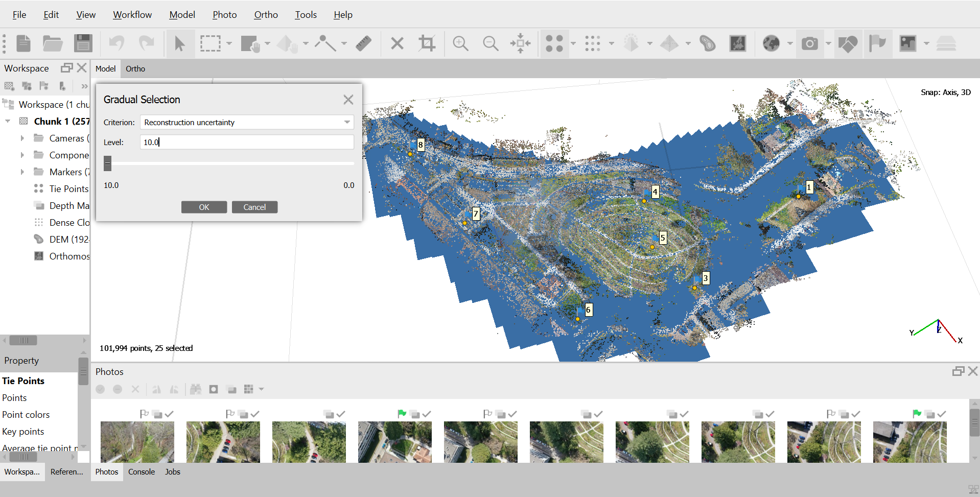Click the Crop Selection icon
This screenshot has height=497, width=980.
click(427, 44)
